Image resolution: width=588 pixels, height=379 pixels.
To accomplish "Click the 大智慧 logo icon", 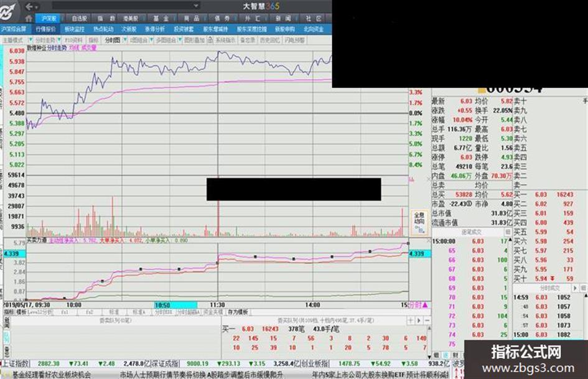I will pyautogui.click(x=8, y=11).
